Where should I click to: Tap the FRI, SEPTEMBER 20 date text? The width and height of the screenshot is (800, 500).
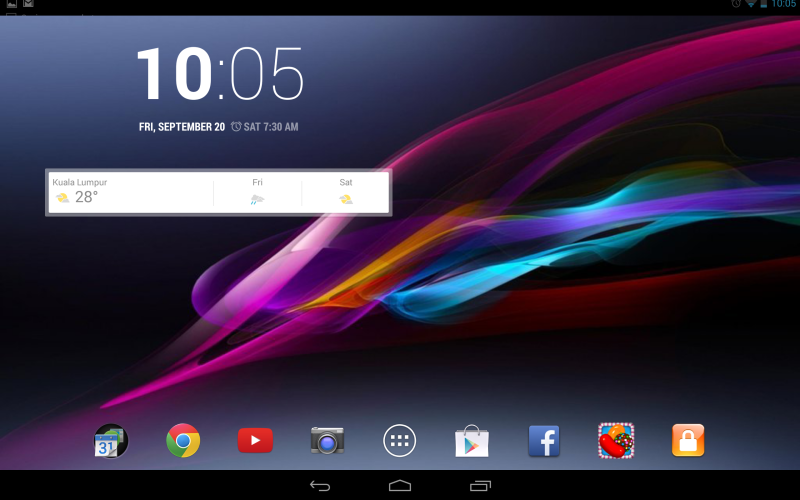point(181,127)
